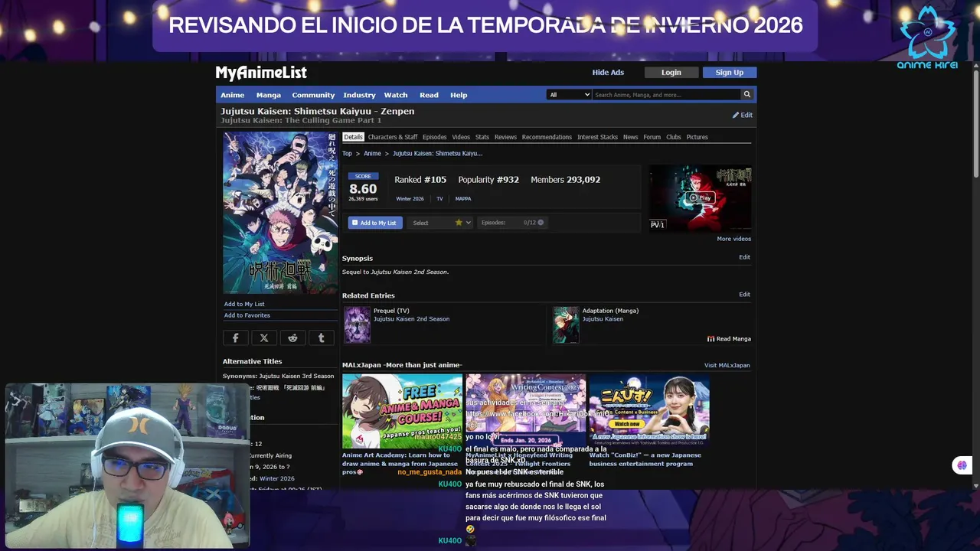This screenshot has height=551, width=980.
Task: Click the Winter 2026 season link
Action: tap(410, 199)
